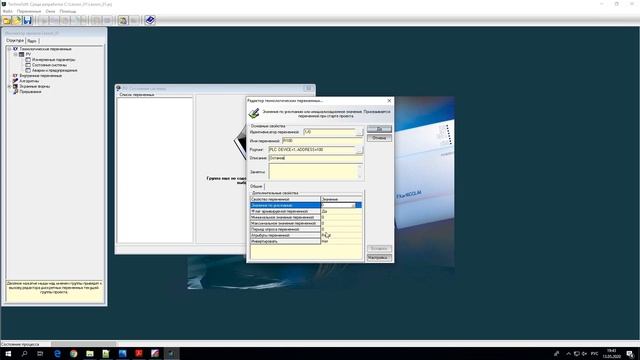Open project with the folder toolbar icon
Viewport: 640px width, 360px height.
tap(7, 20)
